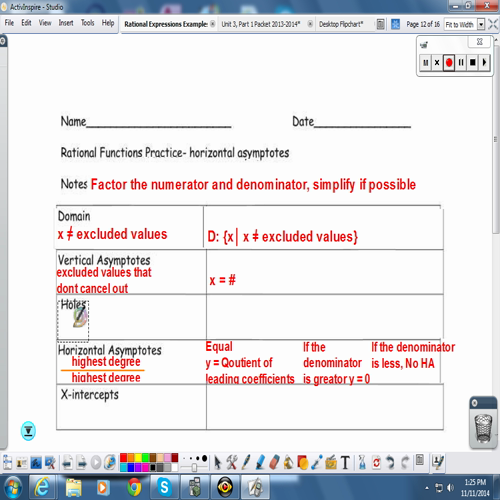Open the File menu
Image resolution: width=500 pixels, height=500 pixels.
coord(9,23)
